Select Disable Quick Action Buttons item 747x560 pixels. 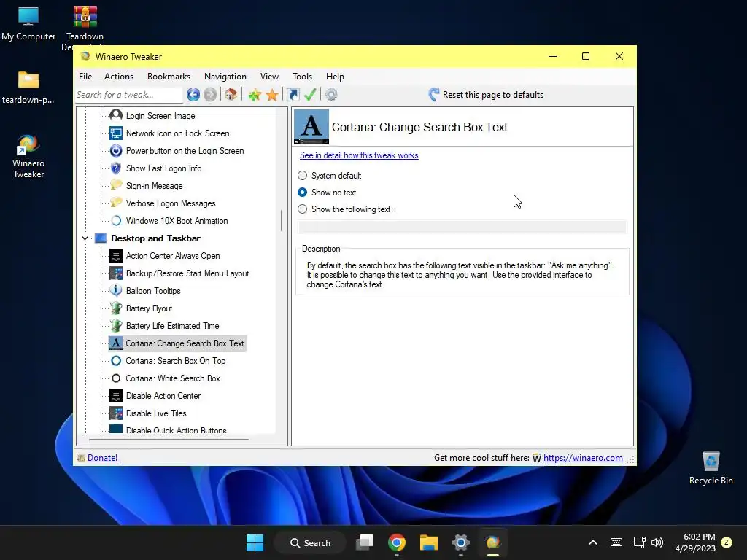pyautogui.click(x=177, y=429)
